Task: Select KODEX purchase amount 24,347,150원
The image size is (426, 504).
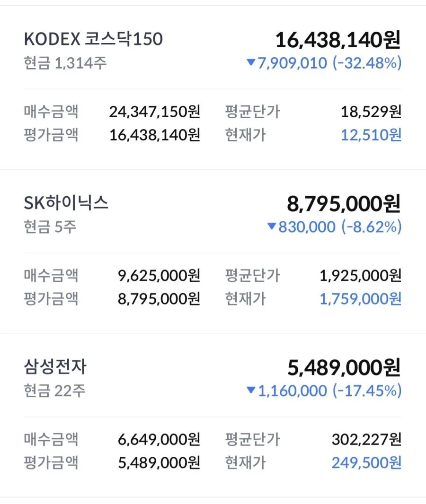Action: 155,112
